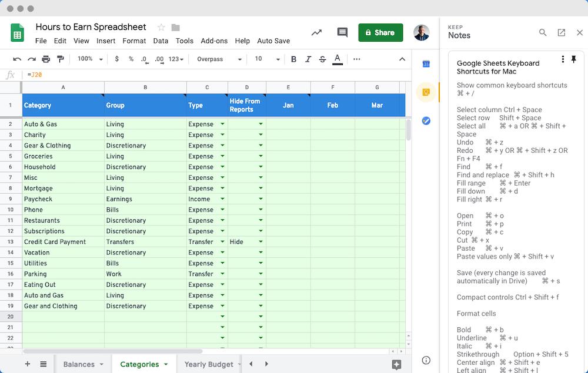Click the Redo arrow in toolbar
The height and width of the screenshot is (373, 588).
point(32,59)
